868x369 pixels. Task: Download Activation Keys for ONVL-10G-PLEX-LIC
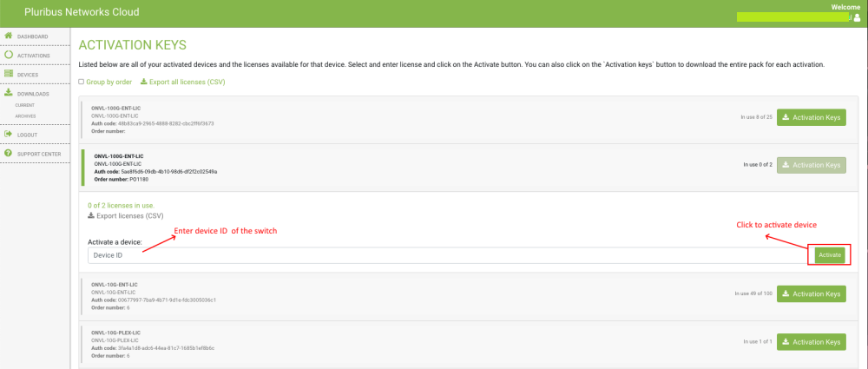coord(811,342)
